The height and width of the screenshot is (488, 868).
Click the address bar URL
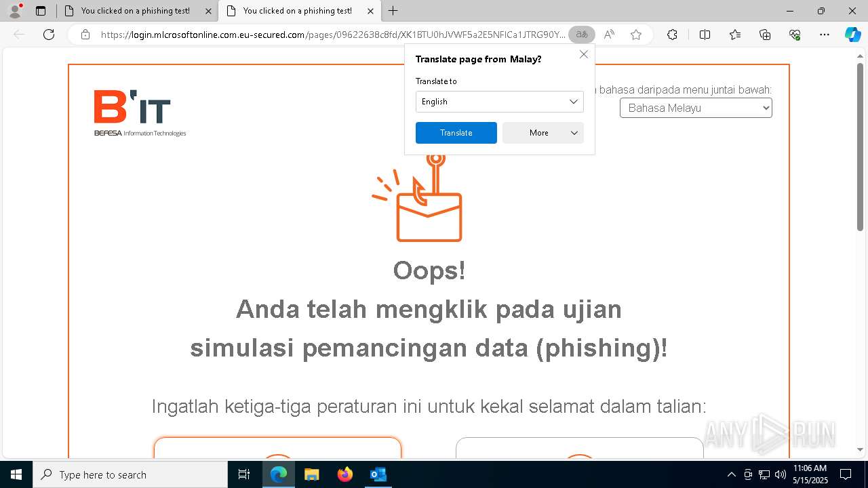(332, 35)
